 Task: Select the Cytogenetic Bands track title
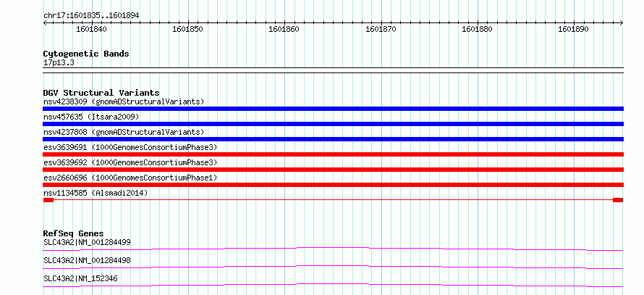pos(86,54)
